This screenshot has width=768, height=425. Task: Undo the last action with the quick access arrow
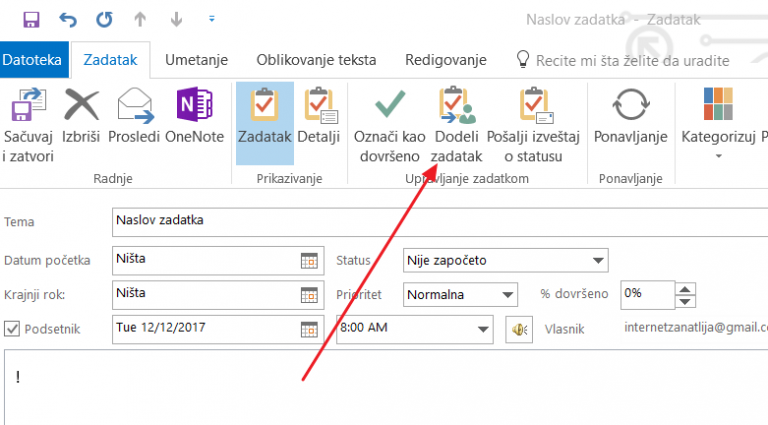(x=68, y=20)
